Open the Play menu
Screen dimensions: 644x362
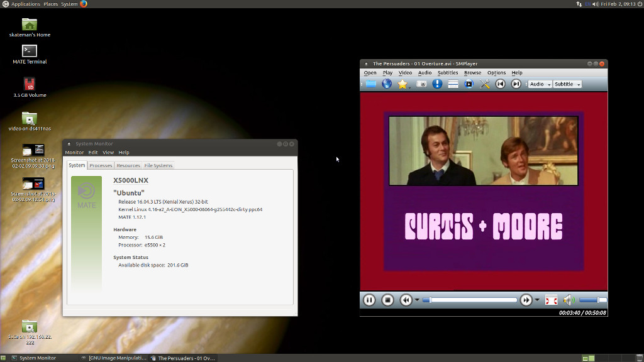pyautogui.click(x=387, y=73)
